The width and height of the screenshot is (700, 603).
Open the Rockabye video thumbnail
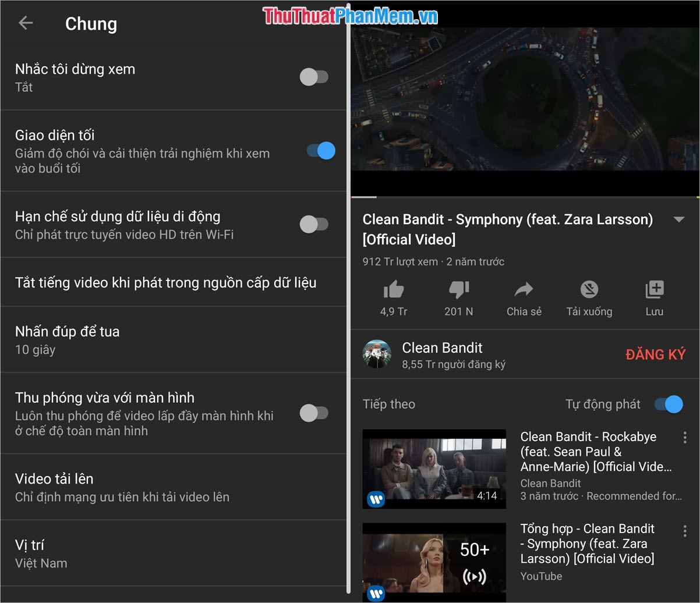[434, 469]
